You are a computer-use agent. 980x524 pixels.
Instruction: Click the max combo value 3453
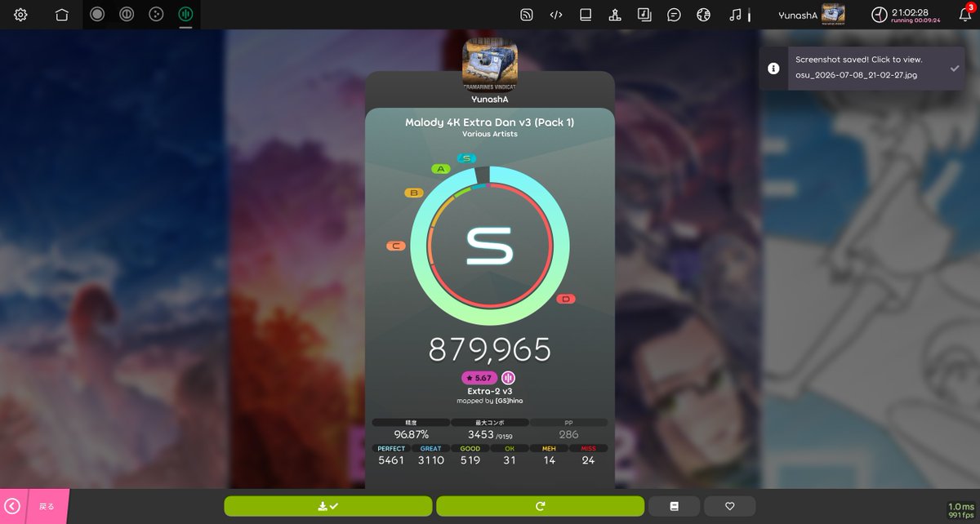(x=481, y=434)
